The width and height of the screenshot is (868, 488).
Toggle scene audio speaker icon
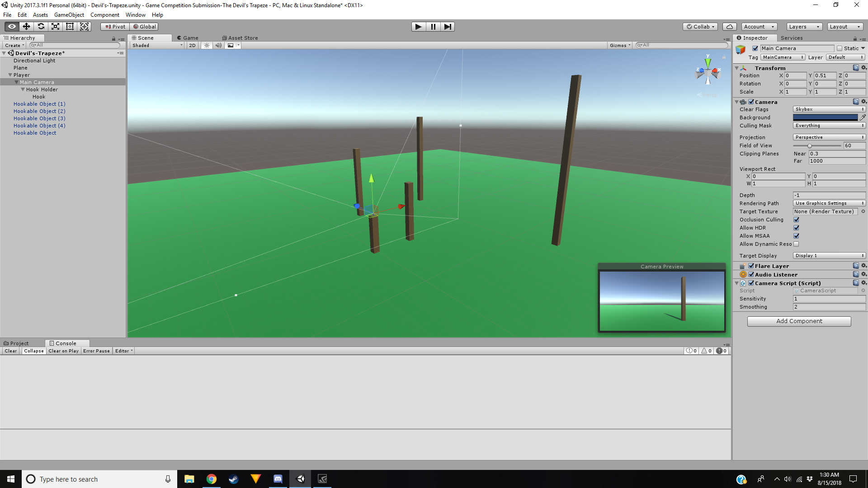click(218, 45)
